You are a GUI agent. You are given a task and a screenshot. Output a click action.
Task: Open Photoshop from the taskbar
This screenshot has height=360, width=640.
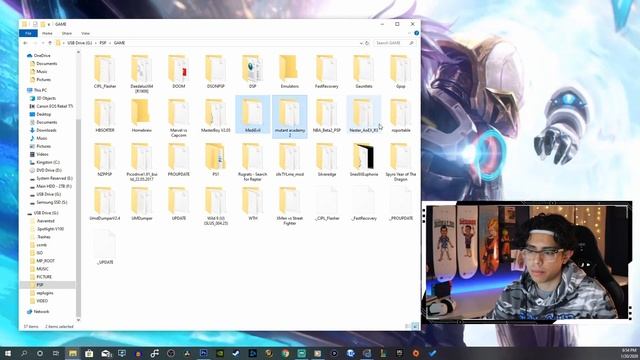tap(203, 353)
